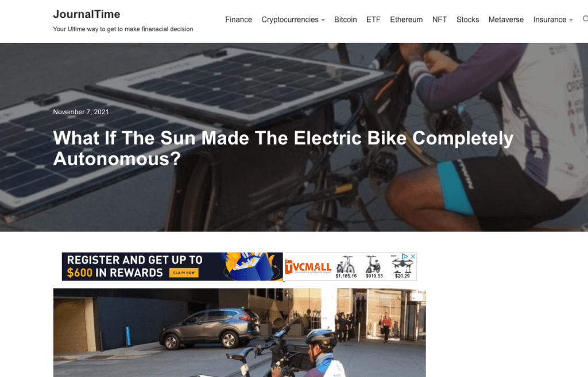Go to the ETF section
Image resolution: width=588 pixels, height=377 pixels.
click(373, 20)
